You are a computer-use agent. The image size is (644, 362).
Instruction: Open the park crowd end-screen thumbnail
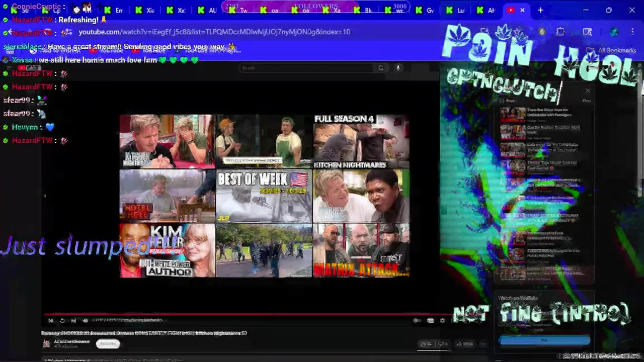(264, 250)
